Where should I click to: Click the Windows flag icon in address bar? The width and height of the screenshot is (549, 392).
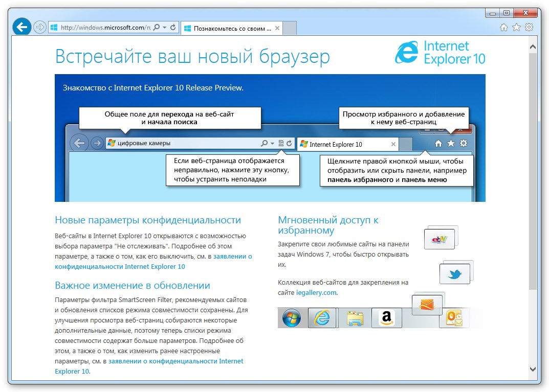[x=54, y=27]
